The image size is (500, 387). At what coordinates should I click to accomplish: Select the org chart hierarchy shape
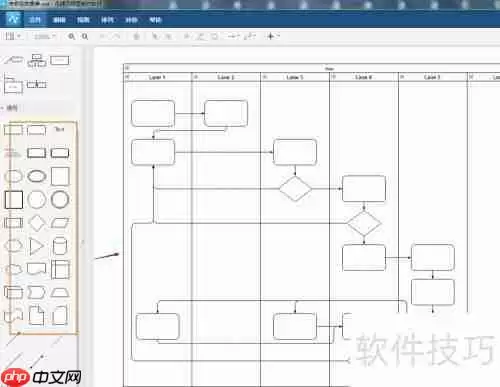pos(37,60)
